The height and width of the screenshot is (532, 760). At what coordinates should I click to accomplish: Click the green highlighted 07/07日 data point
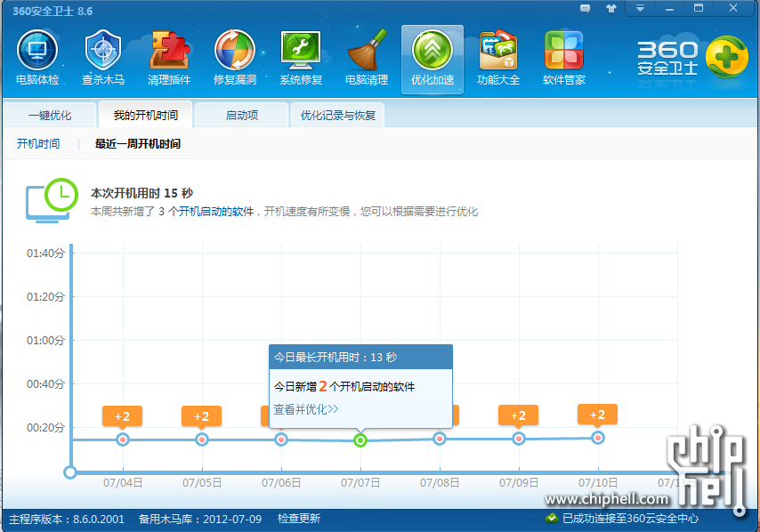(360, 440)
